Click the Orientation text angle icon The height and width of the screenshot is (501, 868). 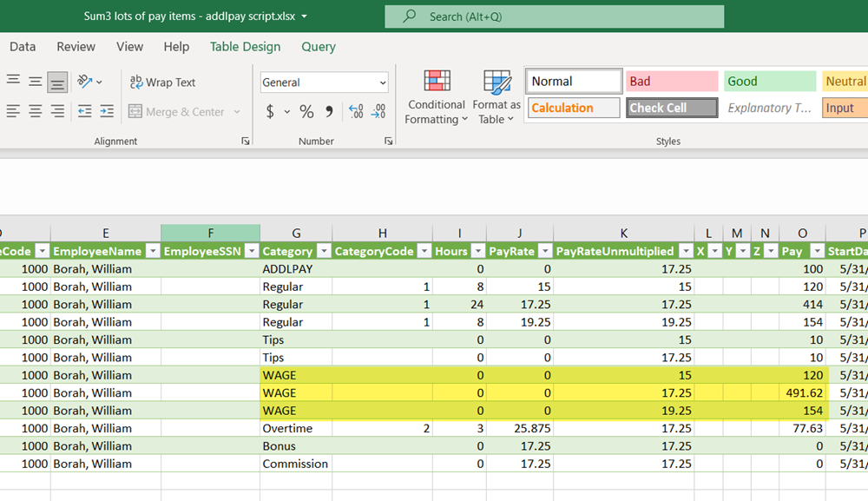click(x=85, y=82)
